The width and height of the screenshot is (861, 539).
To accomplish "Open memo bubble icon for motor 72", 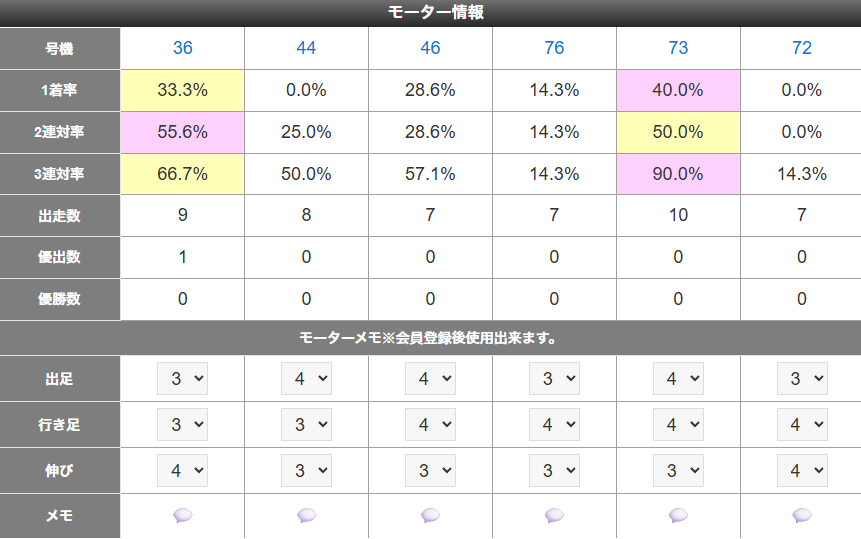I will pyautogui.click(x=802, y=515).
